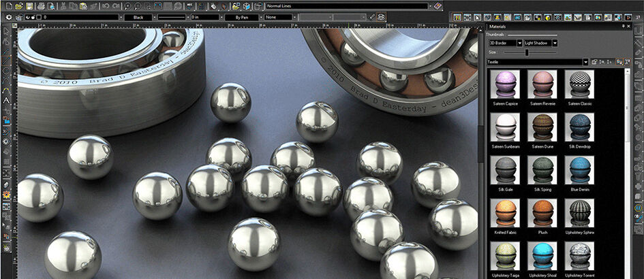Open the Normal Lines style dropdown
This screenshot has height=279, width=644.
point(431,6)
